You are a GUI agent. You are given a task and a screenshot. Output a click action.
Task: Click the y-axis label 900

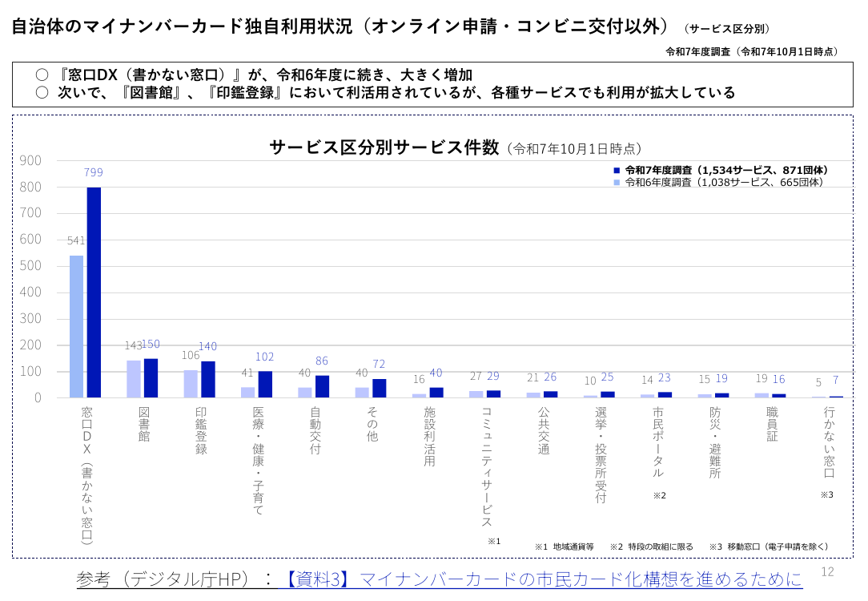[x=30, y=160]
